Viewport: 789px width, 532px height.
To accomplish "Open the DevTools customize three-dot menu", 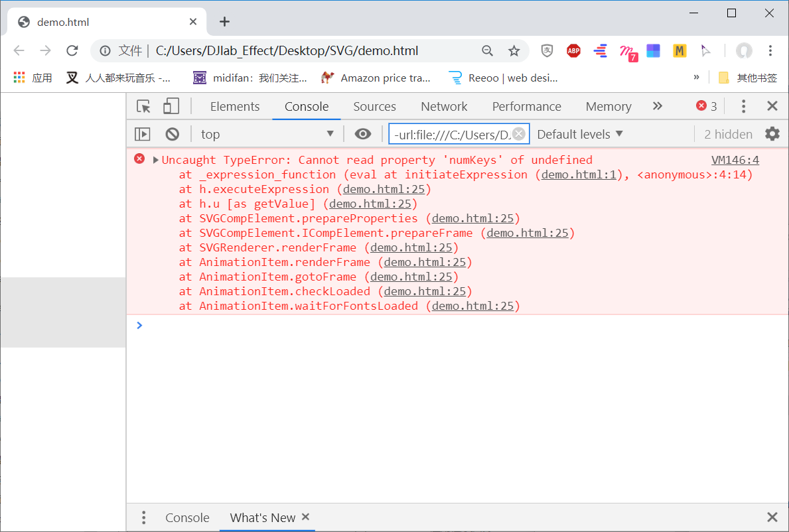I will [x=743, y=106].
